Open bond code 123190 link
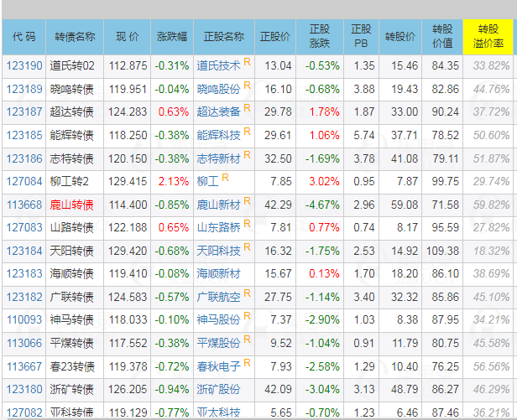 point(24,66)
